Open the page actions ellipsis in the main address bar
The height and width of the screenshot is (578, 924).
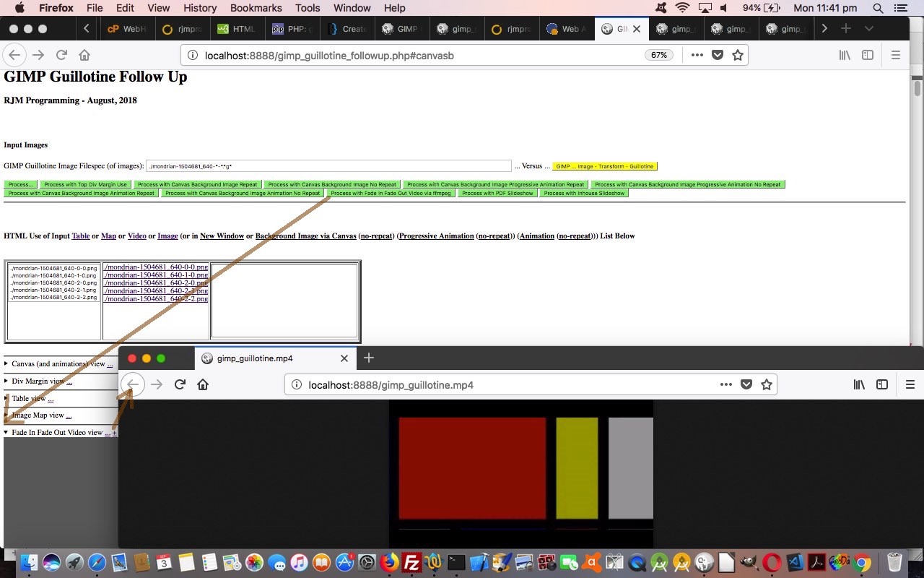(697, 55)
